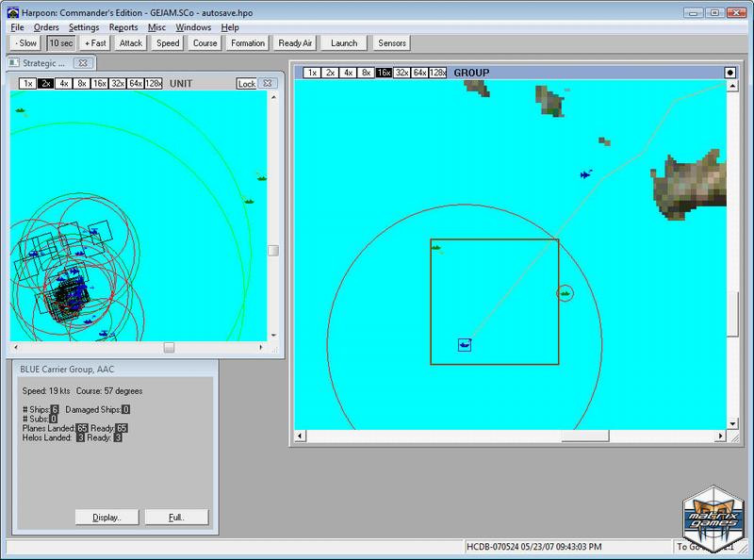This screenshot has height=560, width=754.
Task: Click the Matrix Games logo
Action: [x=713, y=519]
